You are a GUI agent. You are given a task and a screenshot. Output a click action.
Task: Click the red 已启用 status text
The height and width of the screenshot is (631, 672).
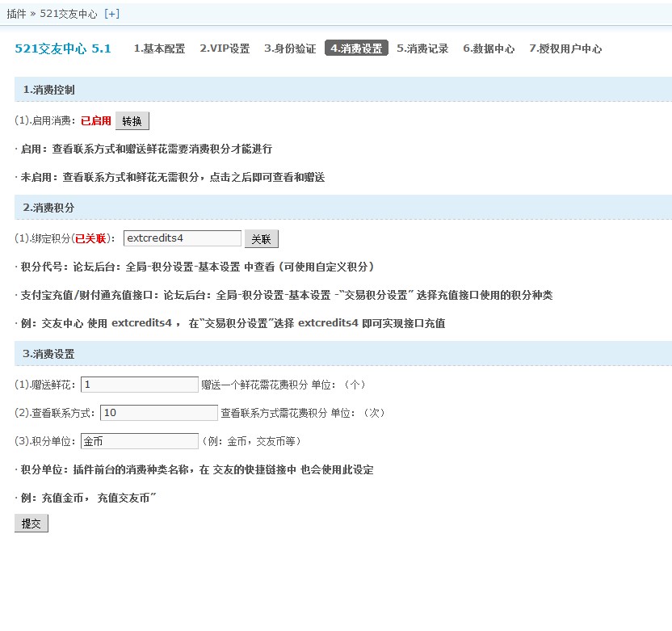pyautogui.click(x=96, y=121)
